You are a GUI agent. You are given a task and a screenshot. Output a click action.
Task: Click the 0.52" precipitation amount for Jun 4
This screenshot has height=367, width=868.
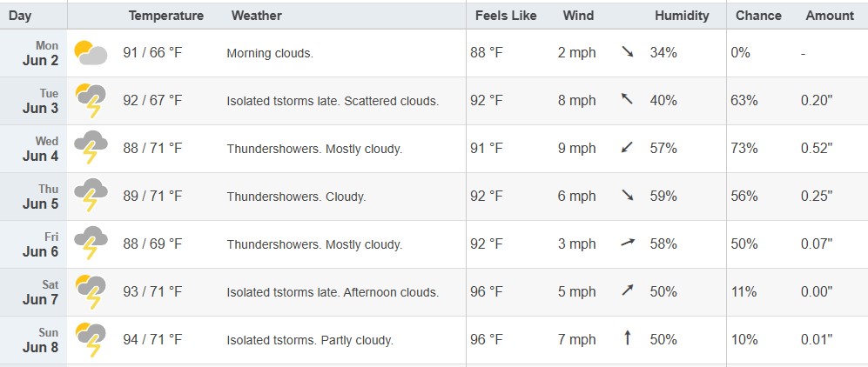[817, 148]
